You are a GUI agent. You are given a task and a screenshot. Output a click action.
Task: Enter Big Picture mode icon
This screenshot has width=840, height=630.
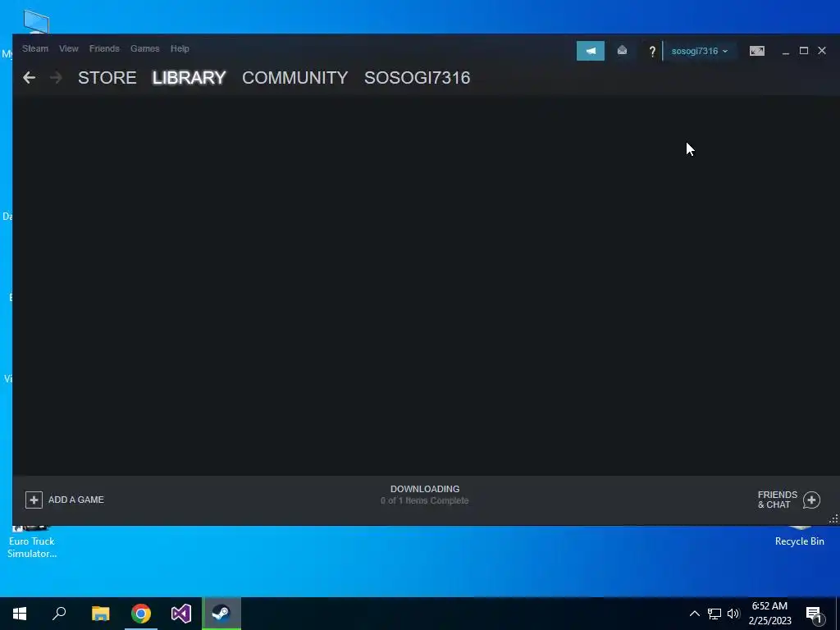coord(757,51)
